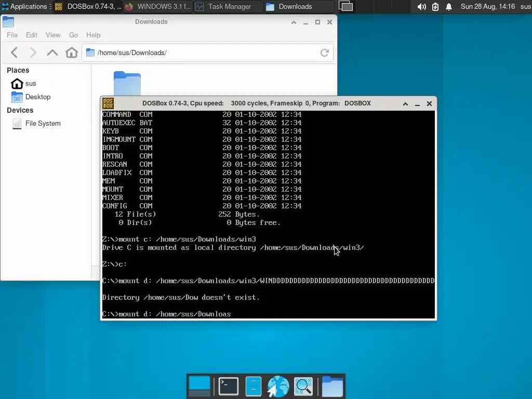The image size is (532, 399).
Task: Open the View menu in Downloads window
Action: click(x=53, y=35)
